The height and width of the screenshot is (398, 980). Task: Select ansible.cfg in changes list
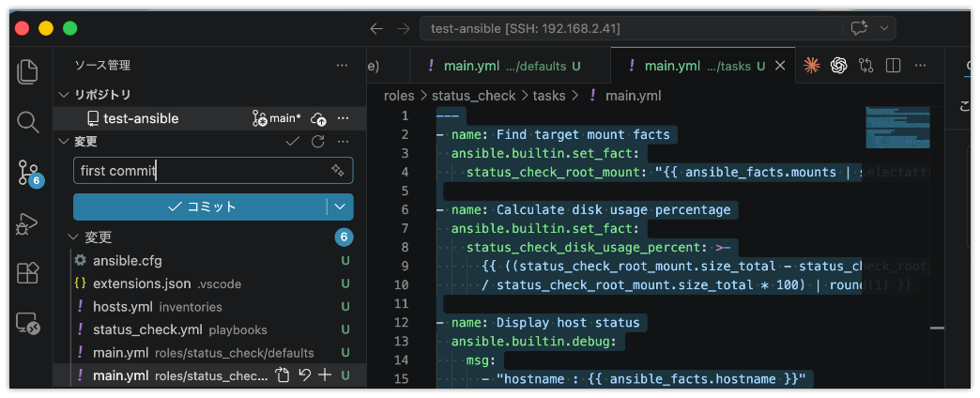tap(210, 261)
